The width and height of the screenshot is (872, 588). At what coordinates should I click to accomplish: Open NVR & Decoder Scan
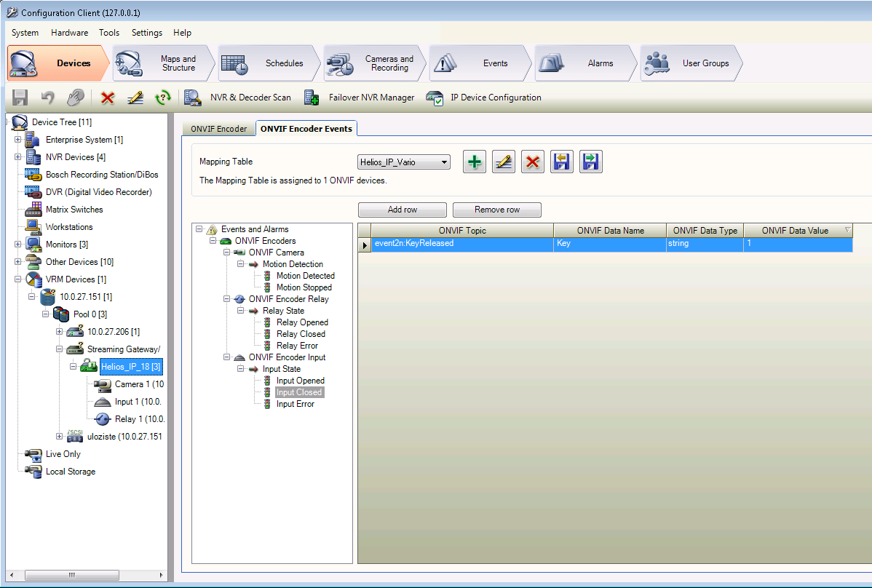click(x=238, y=98)
